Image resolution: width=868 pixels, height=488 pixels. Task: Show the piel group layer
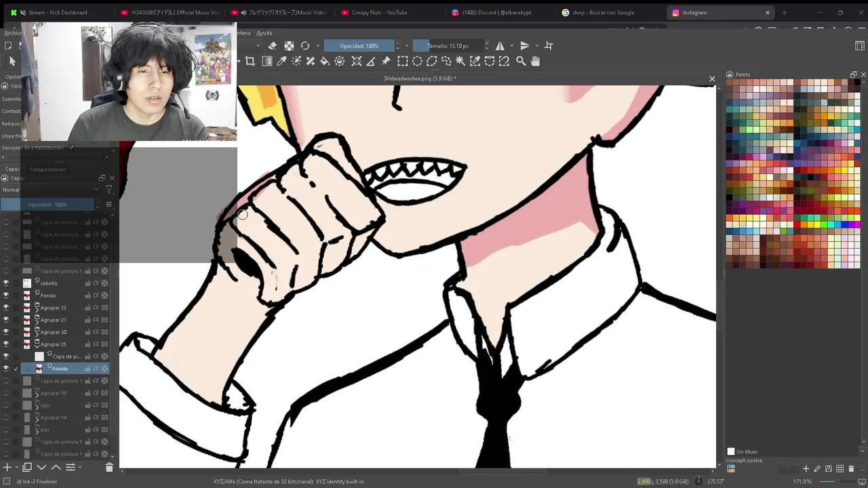pos(6,430)
